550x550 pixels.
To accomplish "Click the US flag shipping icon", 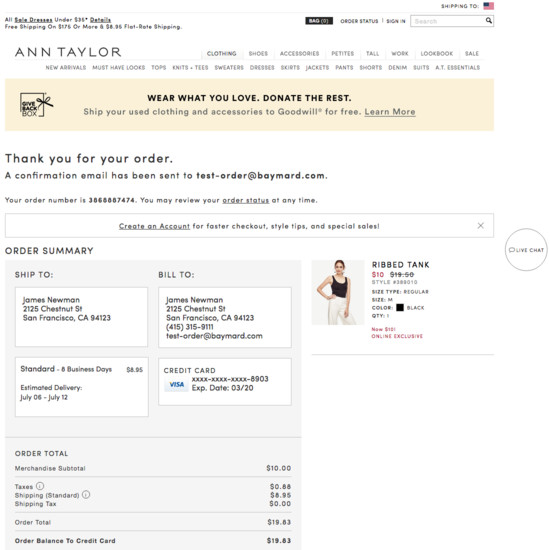I will coord(488,6).
